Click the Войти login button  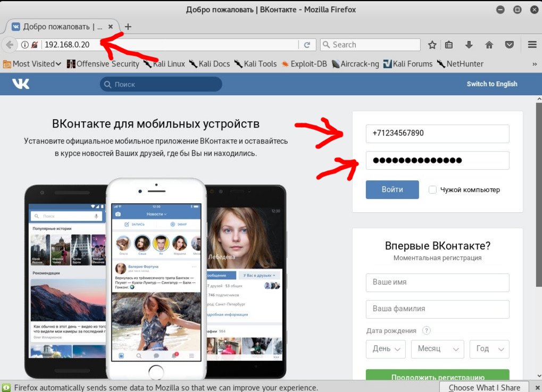[x=393, y=189]
